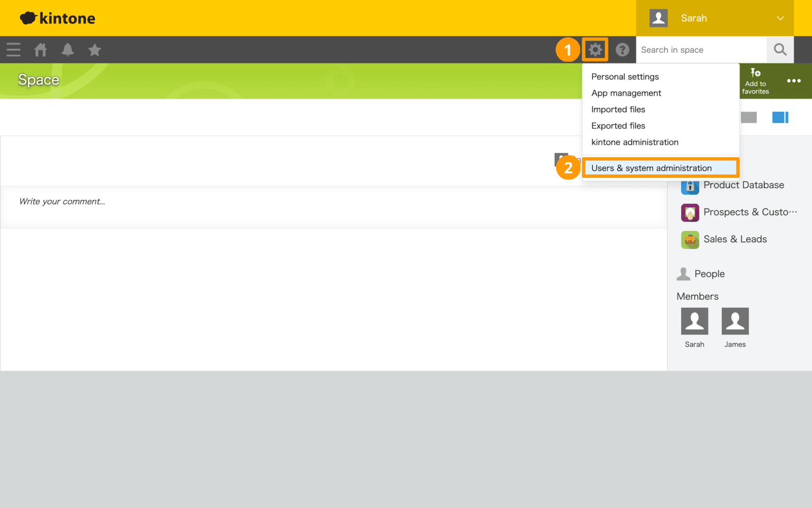Open the help question mark icon
This screenshot has height=508, width=812.
[x=622, y=50]
